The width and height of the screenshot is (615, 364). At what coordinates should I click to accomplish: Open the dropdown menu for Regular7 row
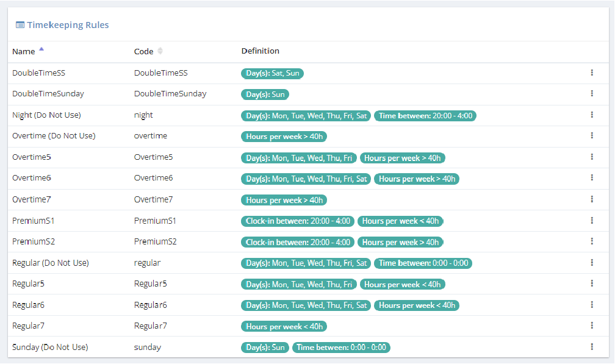click(592, 326)
